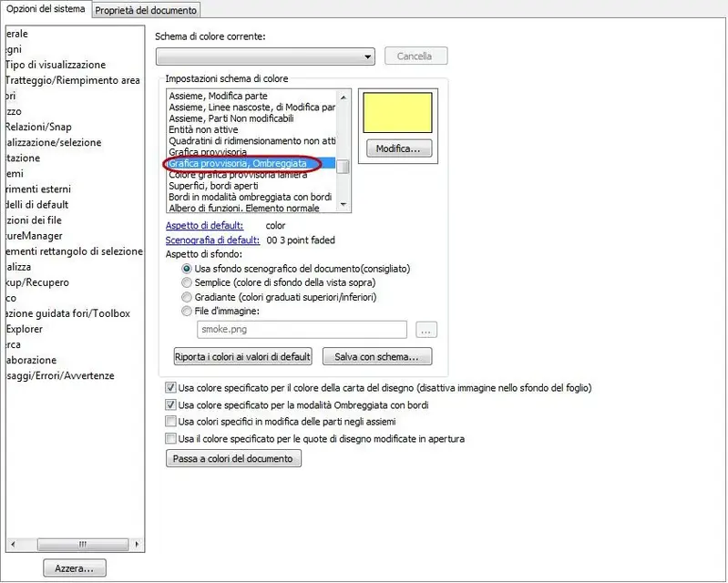Open 'ementi rettangolo di selezione' tree entry
This screenshot has width=728, height=583.
click(x=75, y=251)
